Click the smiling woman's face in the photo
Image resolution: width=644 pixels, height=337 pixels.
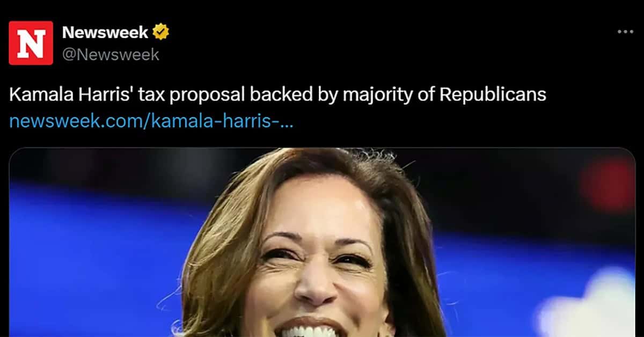(x=317, y=258)
